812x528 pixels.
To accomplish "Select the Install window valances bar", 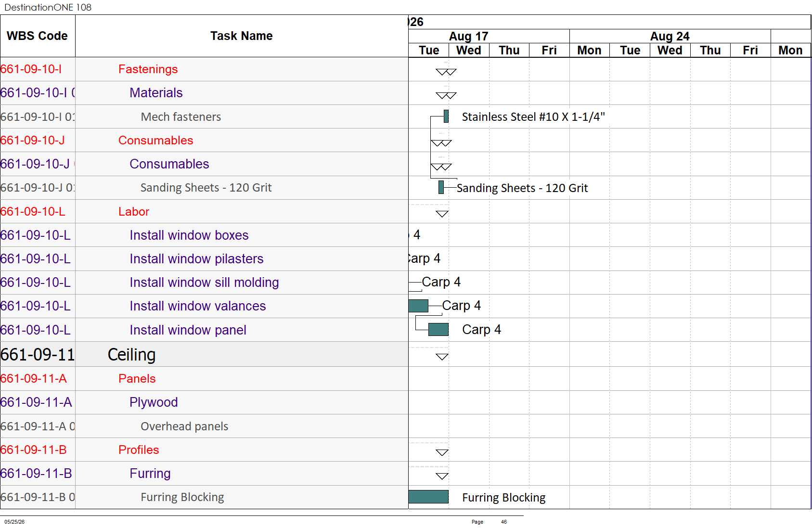I will [418, 306].
